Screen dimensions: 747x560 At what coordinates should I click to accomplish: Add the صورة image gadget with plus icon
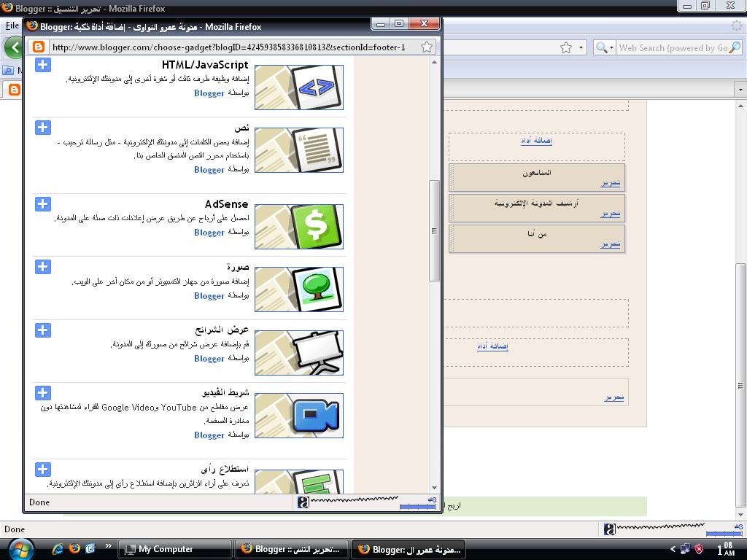43,267
